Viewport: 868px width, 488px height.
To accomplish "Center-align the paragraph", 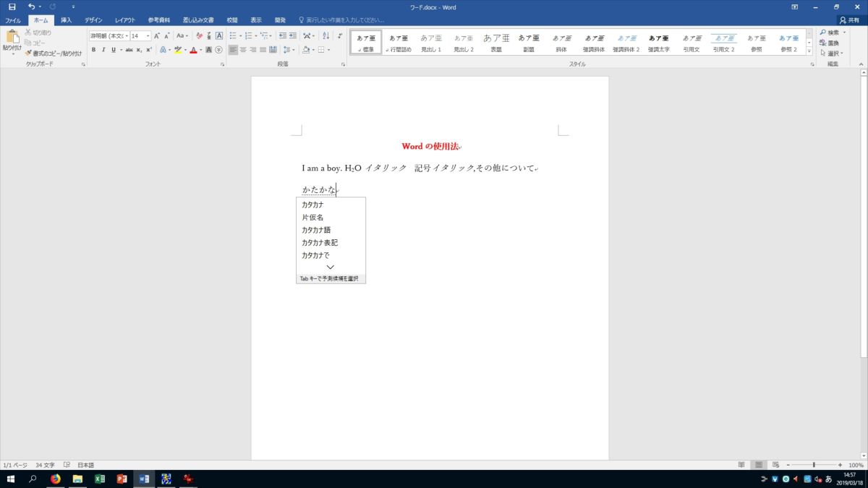I will [x=243, y=50].
